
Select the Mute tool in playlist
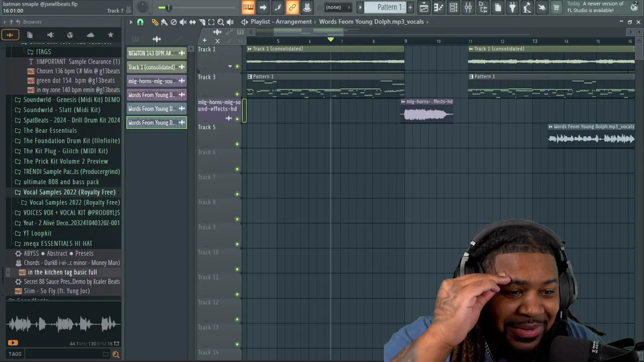(x=183, y=22)
